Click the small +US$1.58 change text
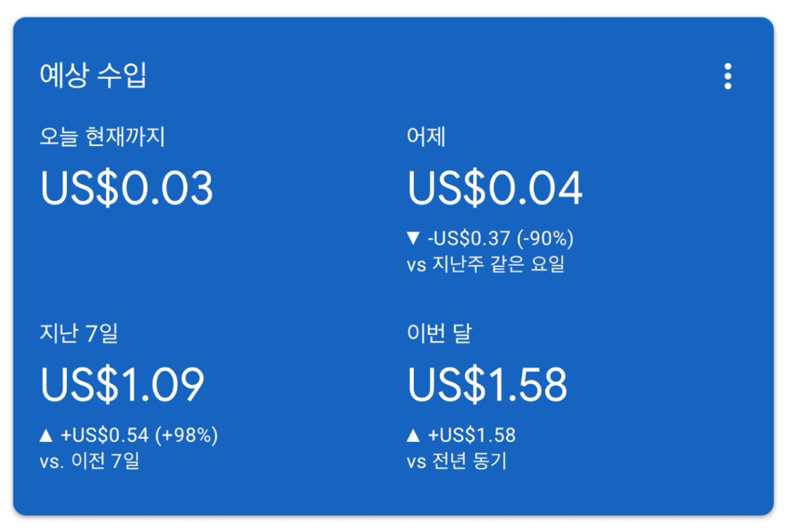The height and width of the screenshot is (532, 787). pos(471,436)
